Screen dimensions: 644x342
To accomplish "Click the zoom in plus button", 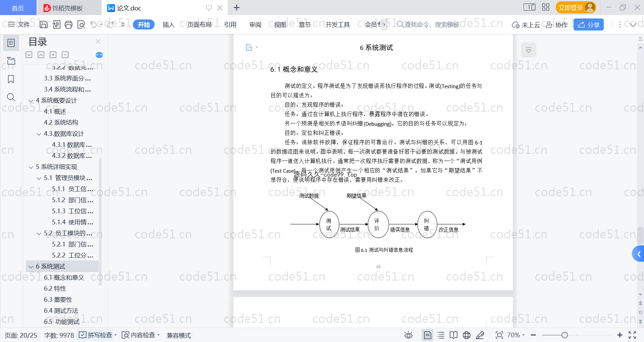I will 620,335.
